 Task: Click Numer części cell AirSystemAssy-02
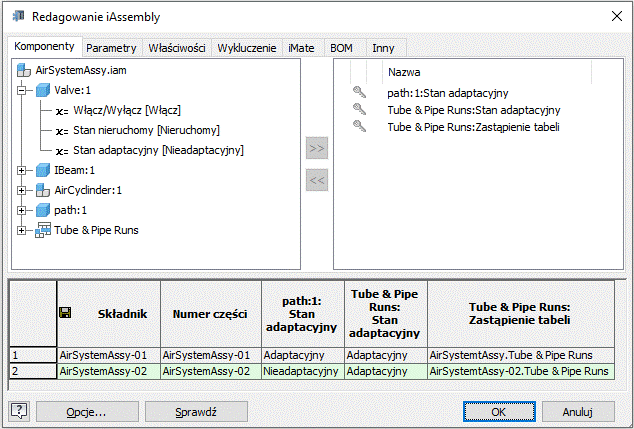(211, 371)
